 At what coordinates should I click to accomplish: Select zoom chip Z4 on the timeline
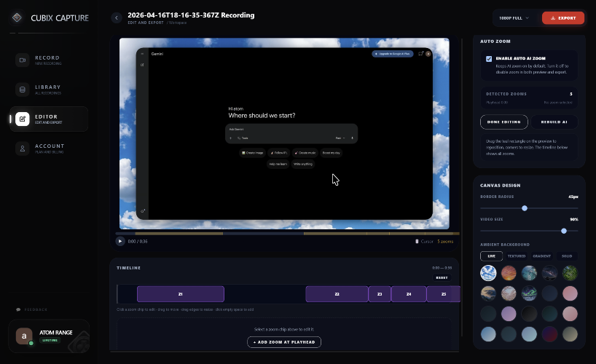[x=409, y=294]
